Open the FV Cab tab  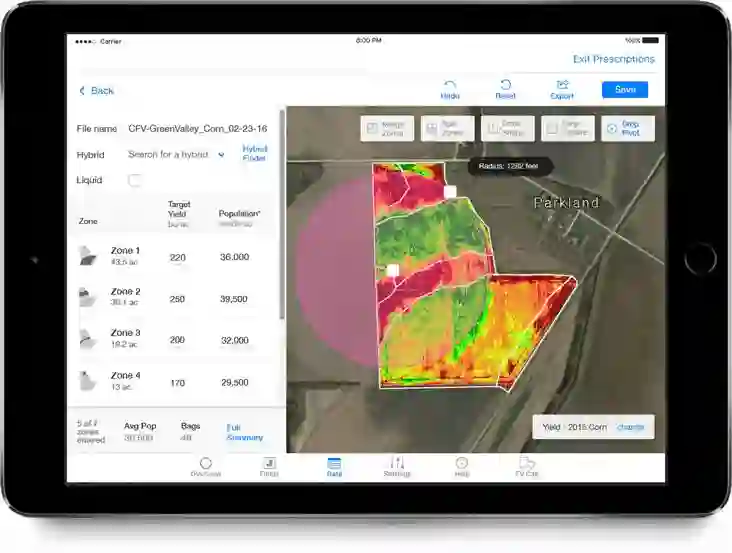tap(527, 467)
